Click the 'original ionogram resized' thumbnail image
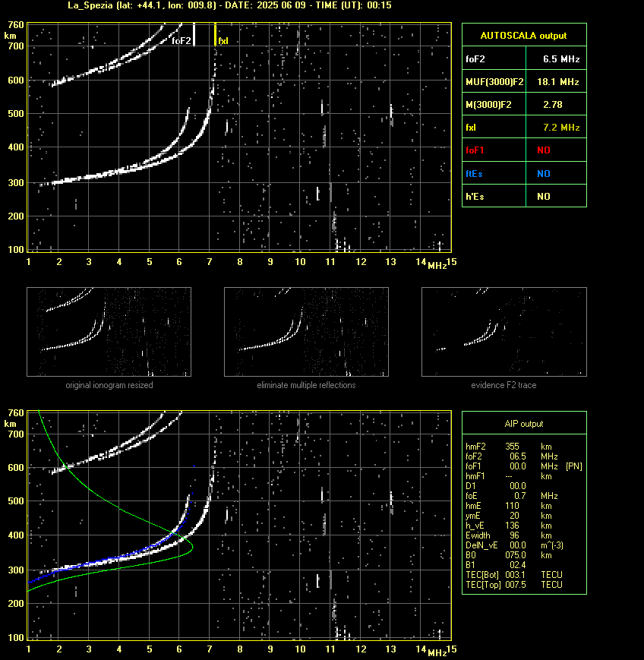 (109, 332)
